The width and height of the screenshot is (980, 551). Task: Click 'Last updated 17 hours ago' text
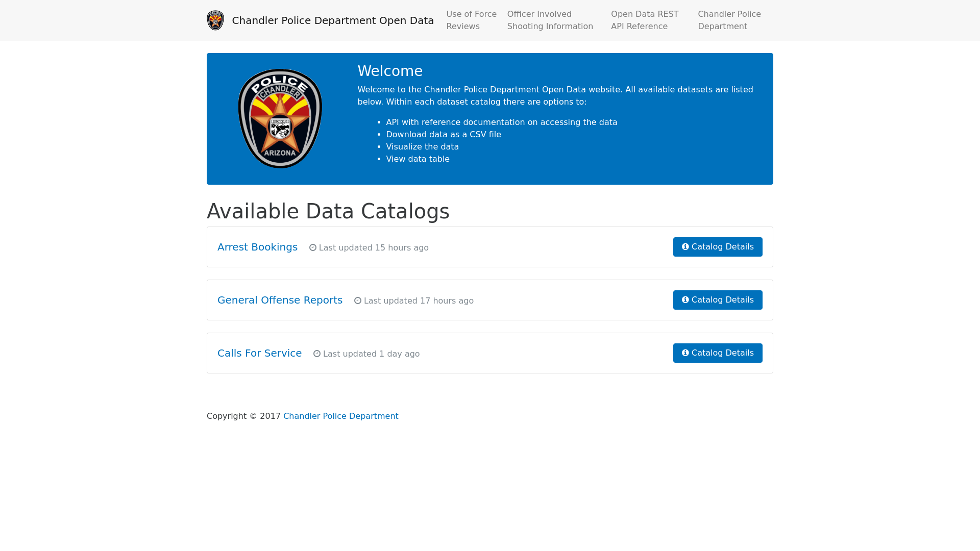click(x=419, y=301)
